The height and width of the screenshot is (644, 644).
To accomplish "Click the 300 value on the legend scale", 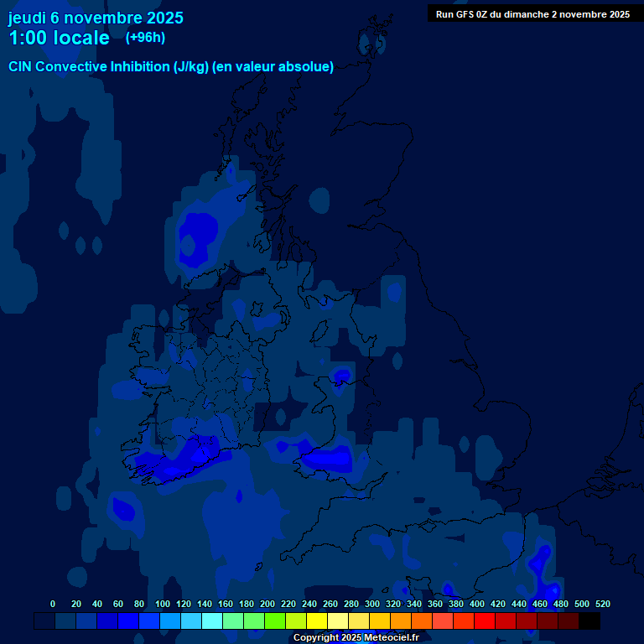I will click(371, 604).
